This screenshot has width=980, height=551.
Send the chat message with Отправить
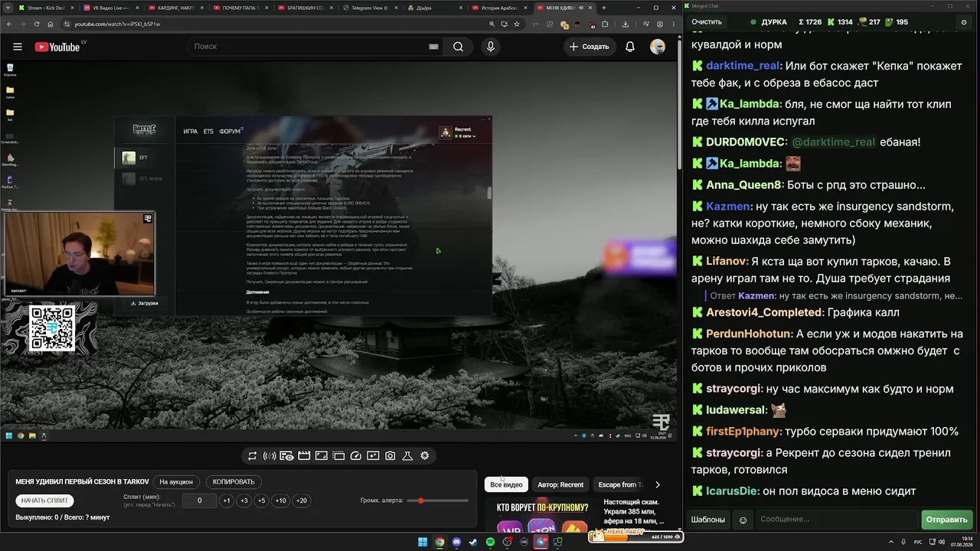(x=946, y=520)
